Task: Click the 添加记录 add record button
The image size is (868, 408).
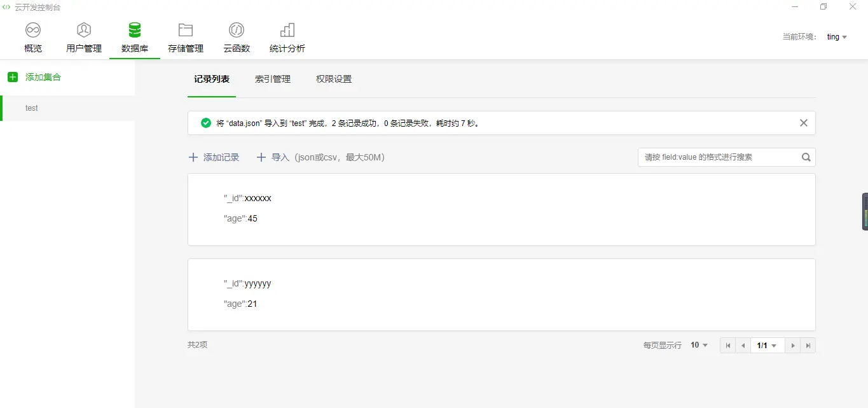Action: [214, 157]
